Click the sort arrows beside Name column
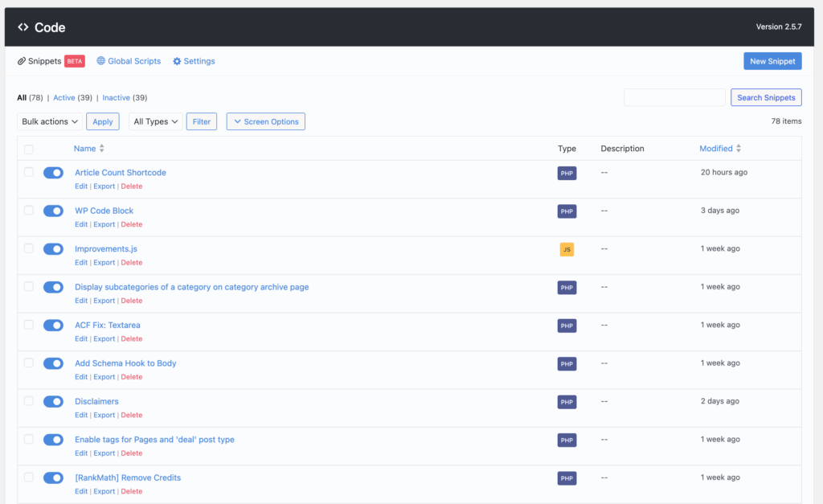The height and width of the screenshot is (504, 823). click(102, 149)
